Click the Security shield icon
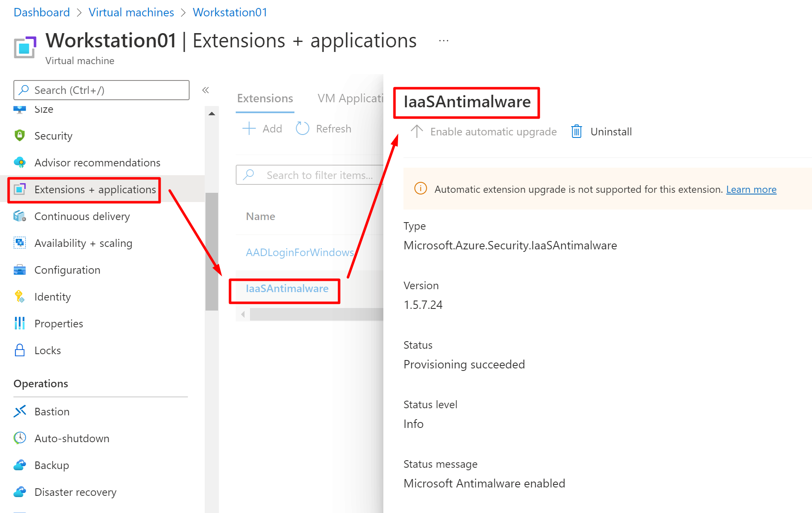Image resolution: width=812 pixels, height=513 pixels. point(20,135)
